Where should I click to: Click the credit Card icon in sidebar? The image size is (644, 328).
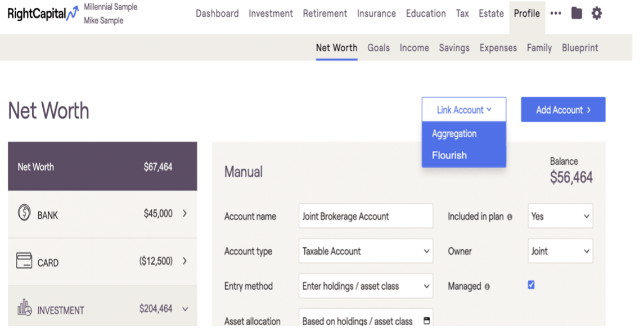[x=24, y=262]
